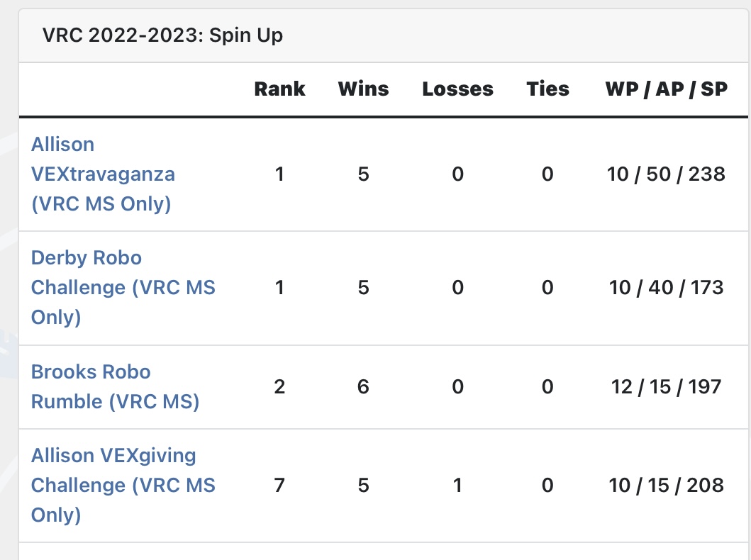Click the 10 / 15 / 208 score cell
Image resolution: width=751 pixels, height=560 pixels.
666,486
